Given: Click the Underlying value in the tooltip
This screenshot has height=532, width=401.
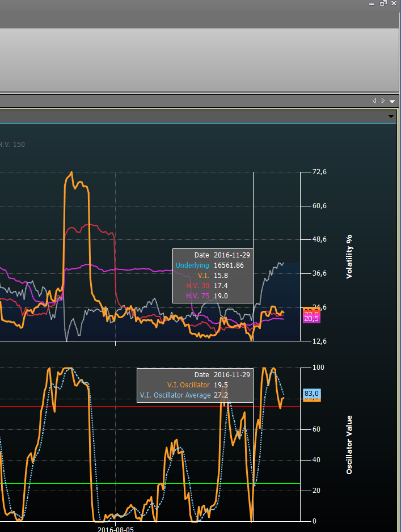Looking at the screenshot, I should point(229,265).
